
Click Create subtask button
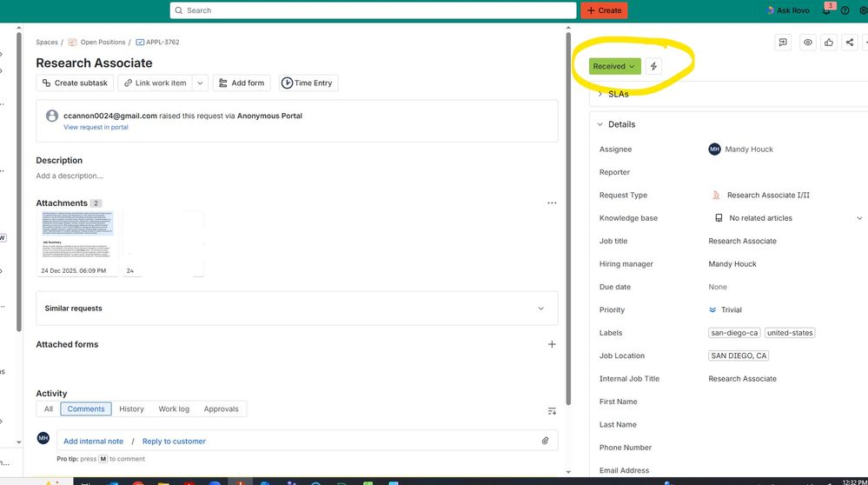(x=75, y=83)
